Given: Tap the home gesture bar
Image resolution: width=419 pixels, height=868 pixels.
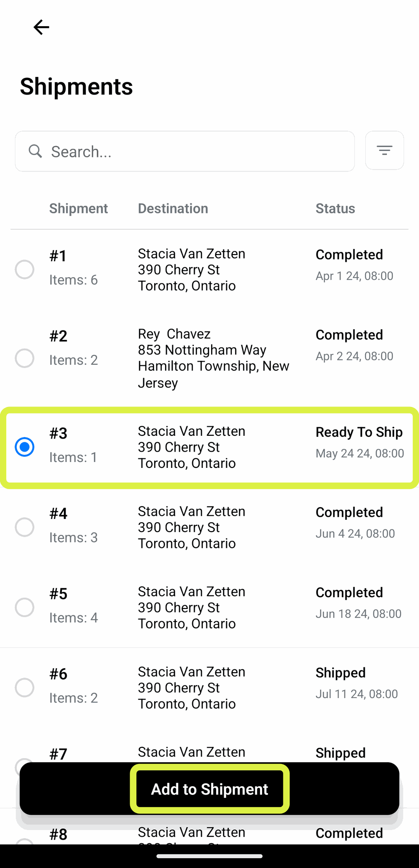Looking at the screenshot, I should [209, 856].
